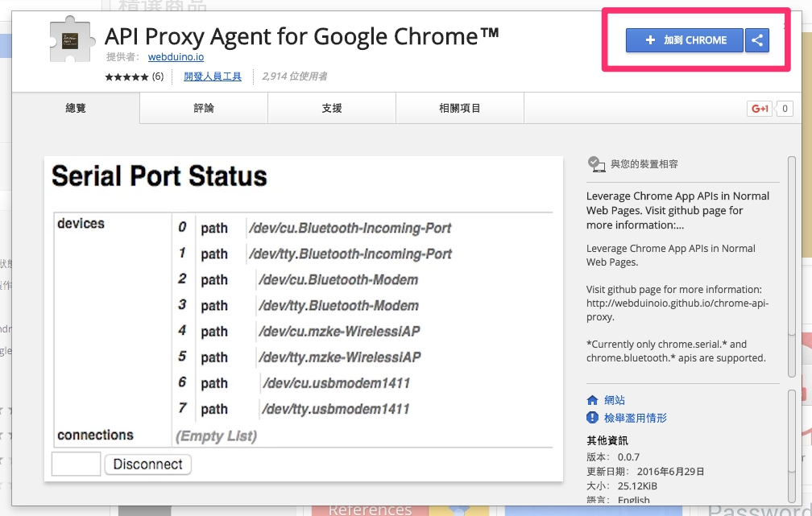Screen dimensions: 812x516
Task: Click the "connections" row label
Action: coord(95,436)
